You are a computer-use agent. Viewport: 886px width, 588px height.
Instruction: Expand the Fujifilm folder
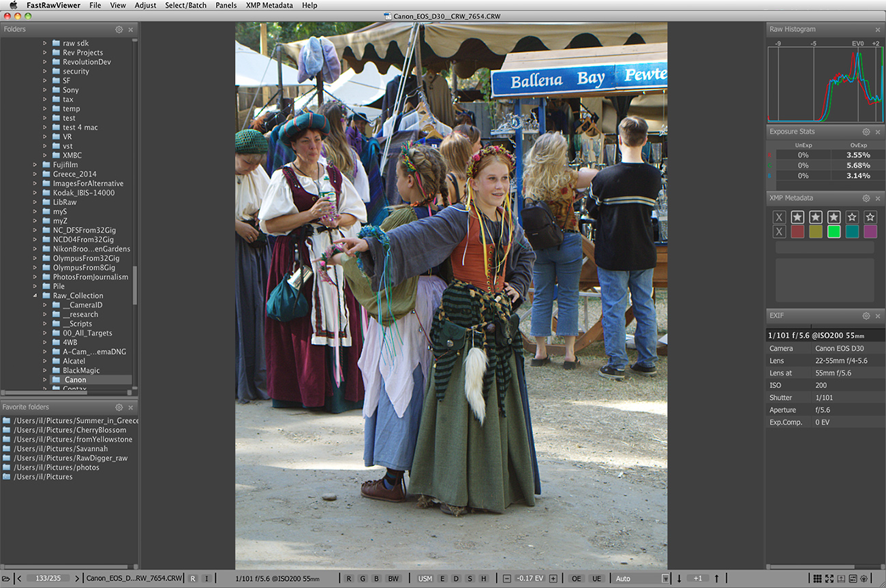click(x=35, y=165)
